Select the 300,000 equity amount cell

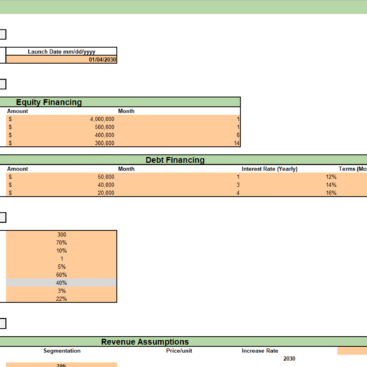click(61, 143)
